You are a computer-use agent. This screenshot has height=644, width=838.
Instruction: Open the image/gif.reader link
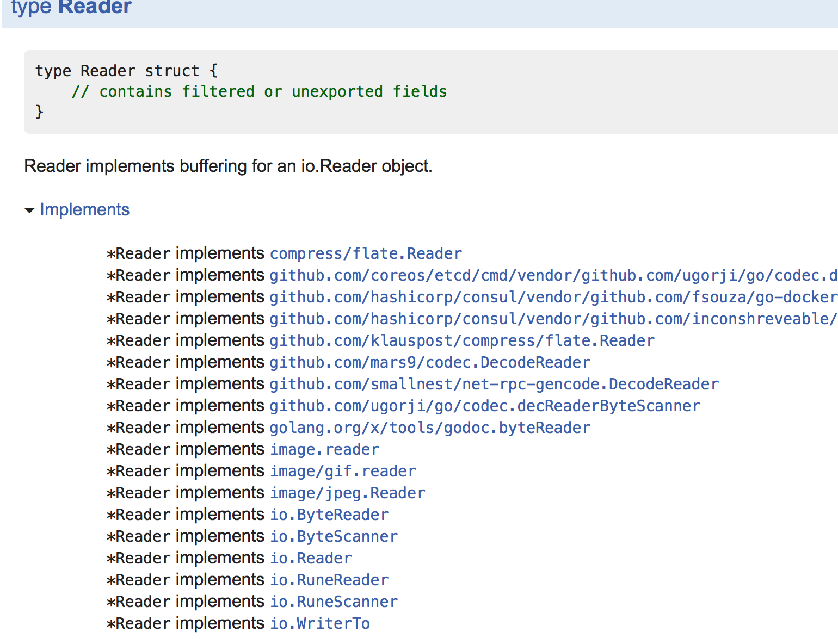pos(343,472)
